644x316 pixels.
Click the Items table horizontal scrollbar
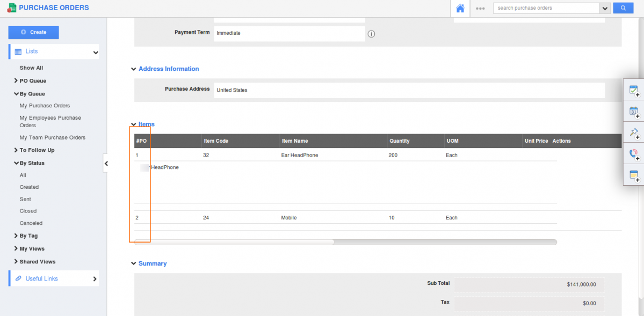point(234,242)
